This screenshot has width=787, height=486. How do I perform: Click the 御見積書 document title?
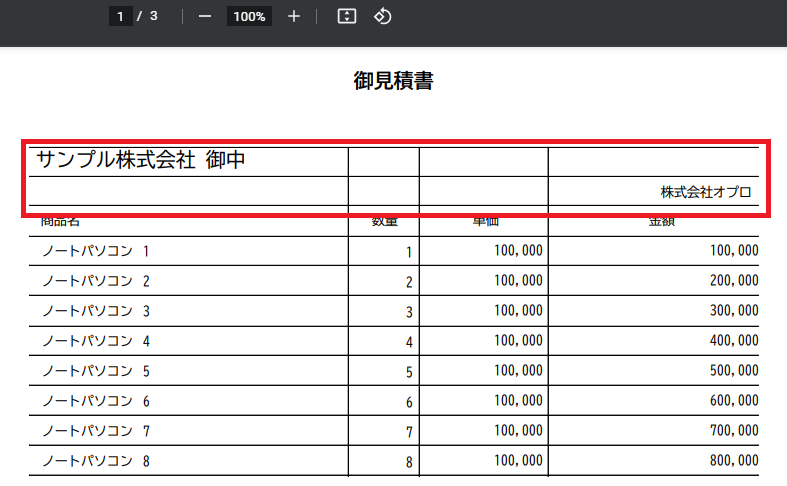click(393, 81)
